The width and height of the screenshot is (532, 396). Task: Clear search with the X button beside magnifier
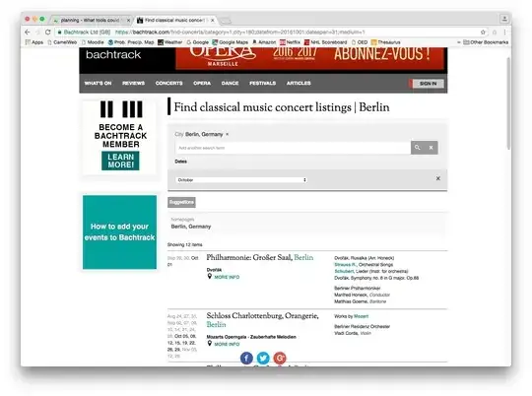[x=431, y=148]
